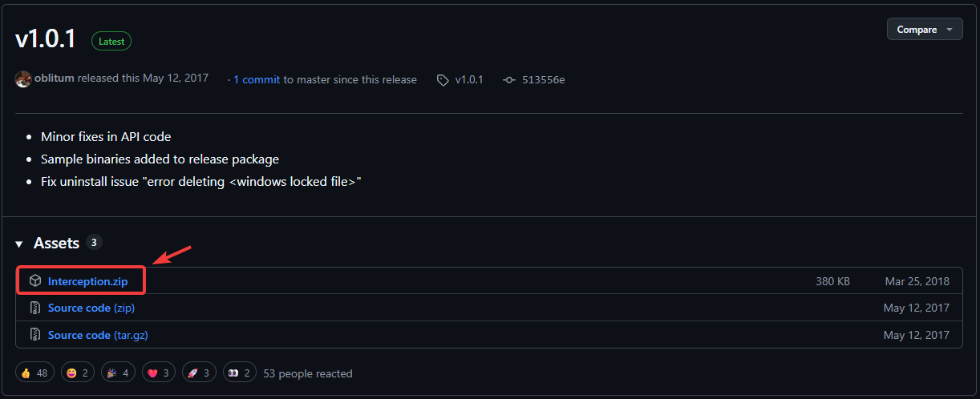The height and width of the screenshot is (399, 980).
Task: Collapse the Assets section triangle
Action: pos(19,244)
